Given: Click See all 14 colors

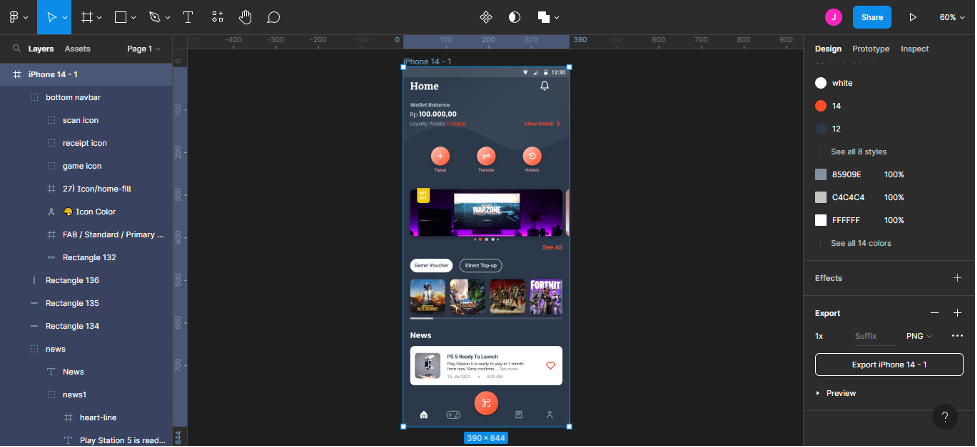Looking at the screenshot, I should pyautogui.click(x=861, y=243).
